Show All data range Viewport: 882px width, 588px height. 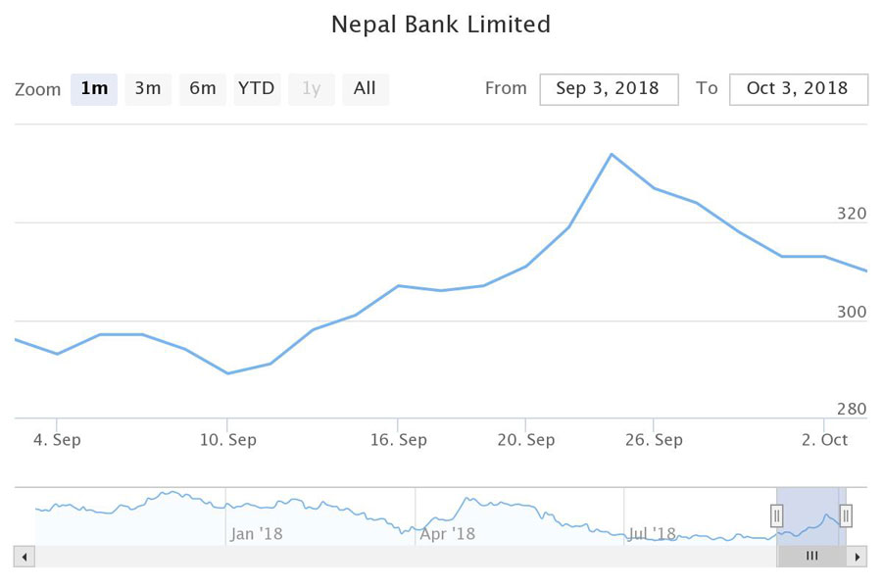click(x=365, y=89)
